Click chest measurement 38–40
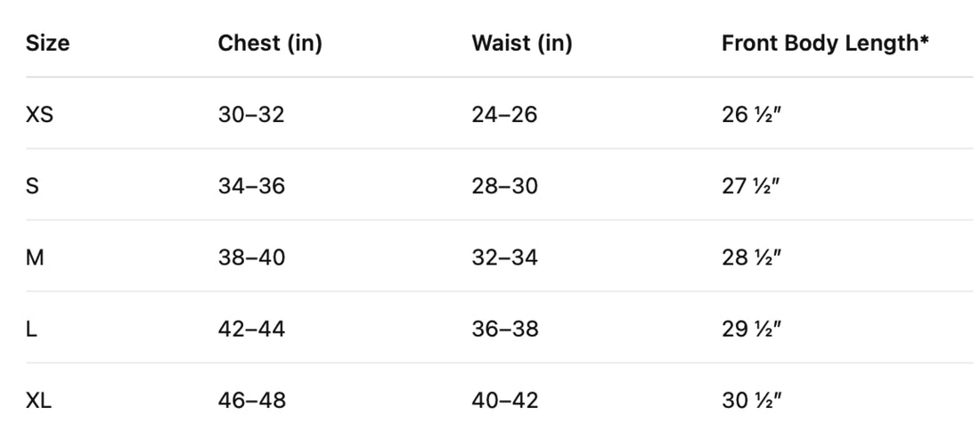980x441 pixels. coord(251,257)
